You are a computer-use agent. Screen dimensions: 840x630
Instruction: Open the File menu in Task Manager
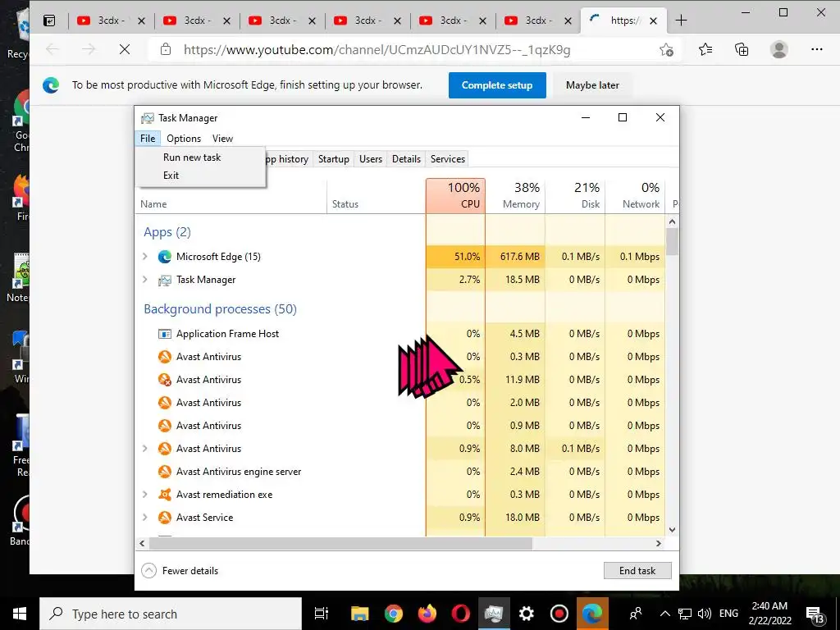pos(148,139)
